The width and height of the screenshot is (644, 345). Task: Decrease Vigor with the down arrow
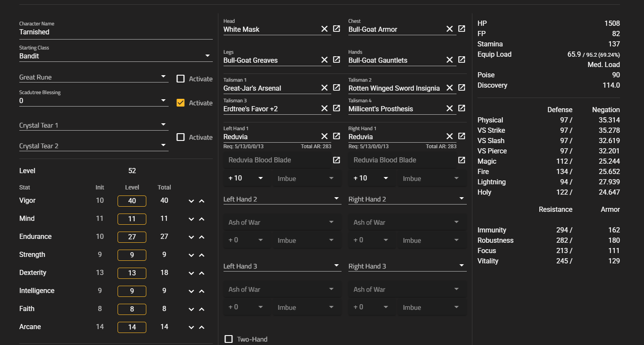coord(191,201)
